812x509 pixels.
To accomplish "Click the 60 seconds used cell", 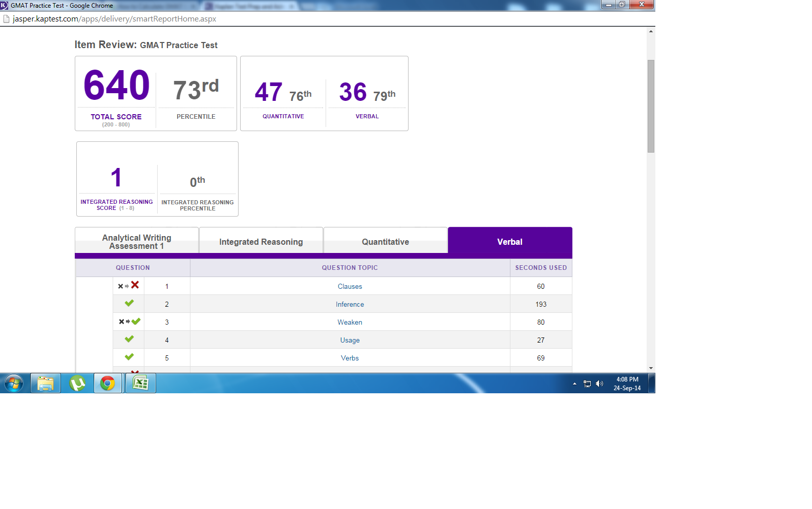I will 541,286.
